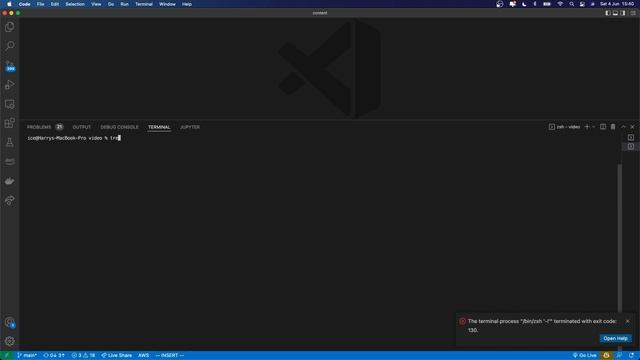Open remote window green status bar button

pyautogui.click(x=6, y=356)
